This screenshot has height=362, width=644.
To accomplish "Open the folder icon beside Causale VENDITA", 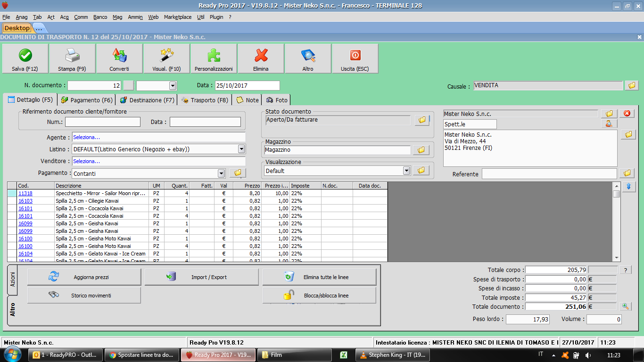I will point(632,85).
